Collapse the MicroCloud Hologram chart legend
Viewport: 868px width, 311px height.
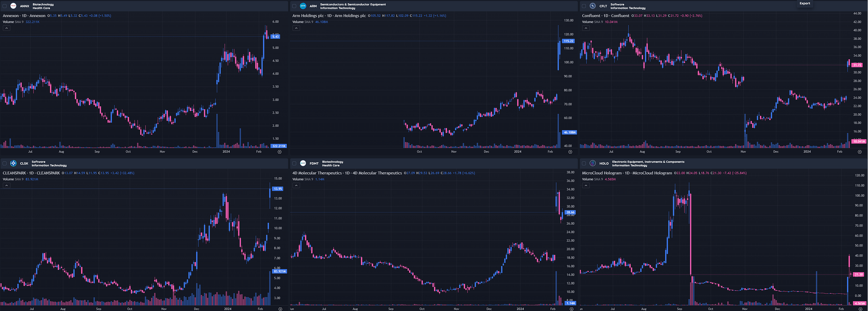586,185
